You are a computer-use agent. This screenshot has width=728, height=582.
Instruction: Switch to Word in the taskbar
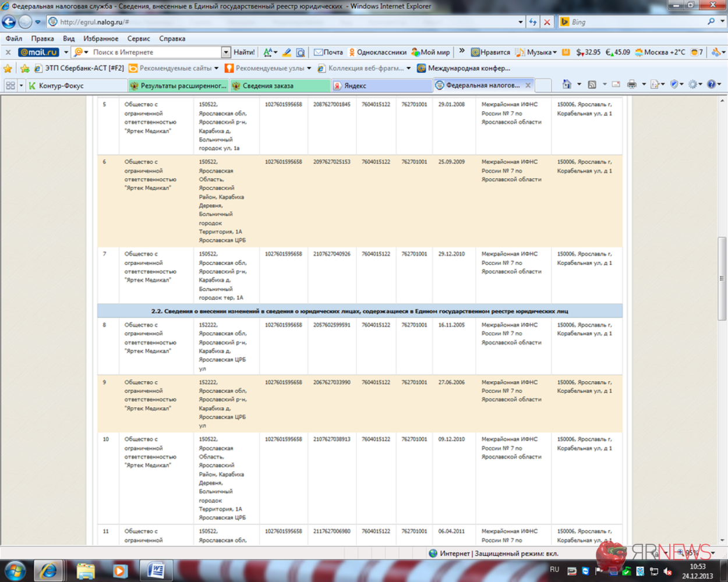point(156,571)
